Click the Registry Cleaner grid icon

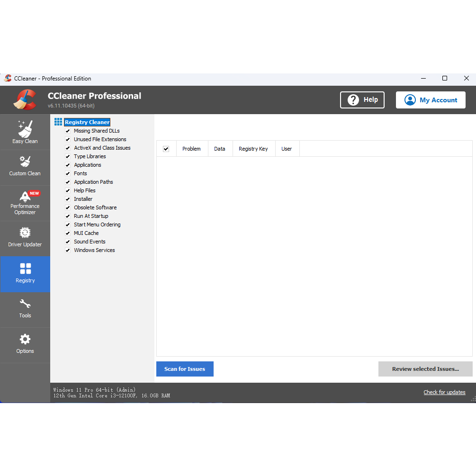click(58, 122)
